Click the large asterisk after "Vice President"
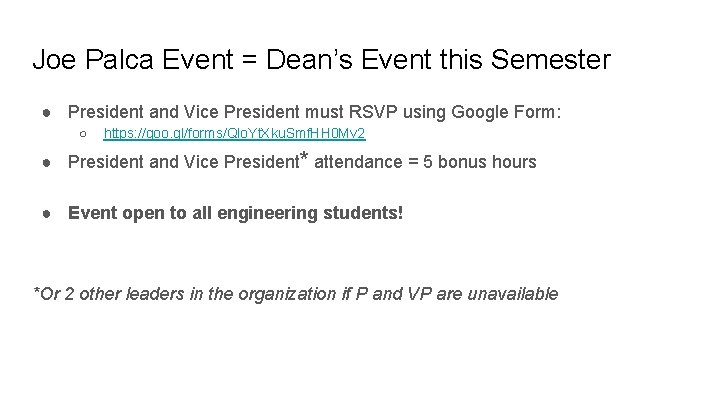Viewport: 720px width, 405px height. click(305, 158)
